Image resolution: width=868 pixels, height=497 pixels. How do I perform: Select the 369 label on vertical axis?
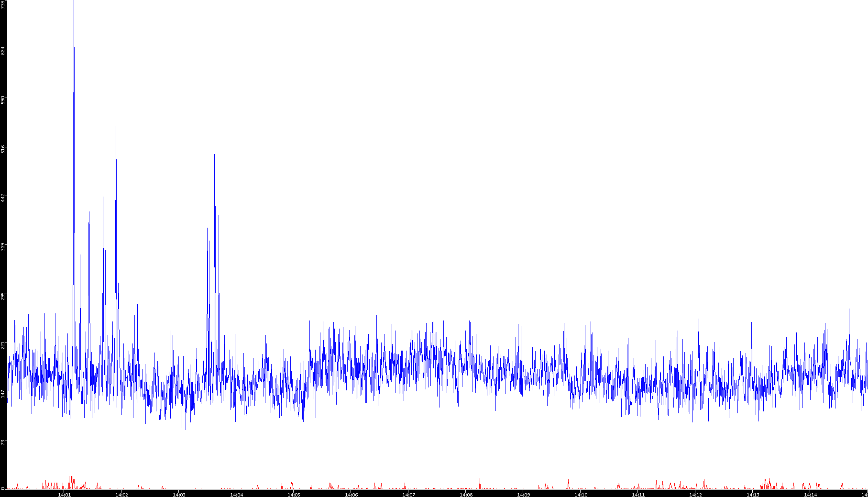[x=3, y=247]
